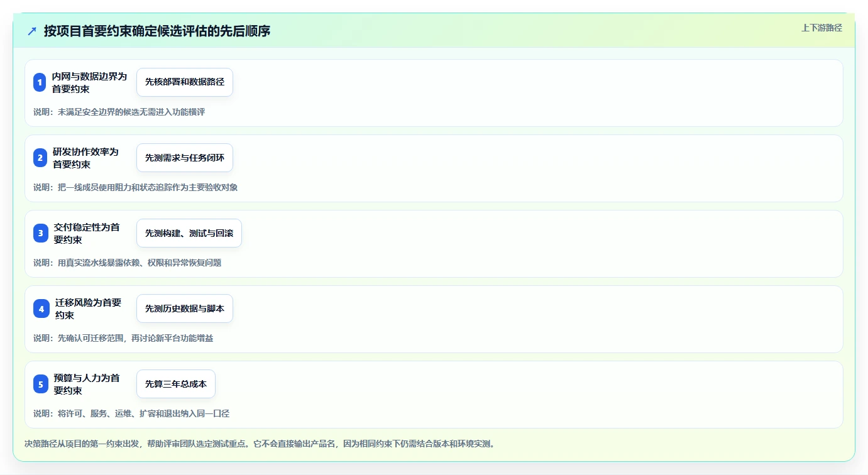Click the 交付稳定性为首要约束 heading
The height and width of the screenshot is (475, 868).
87,233
